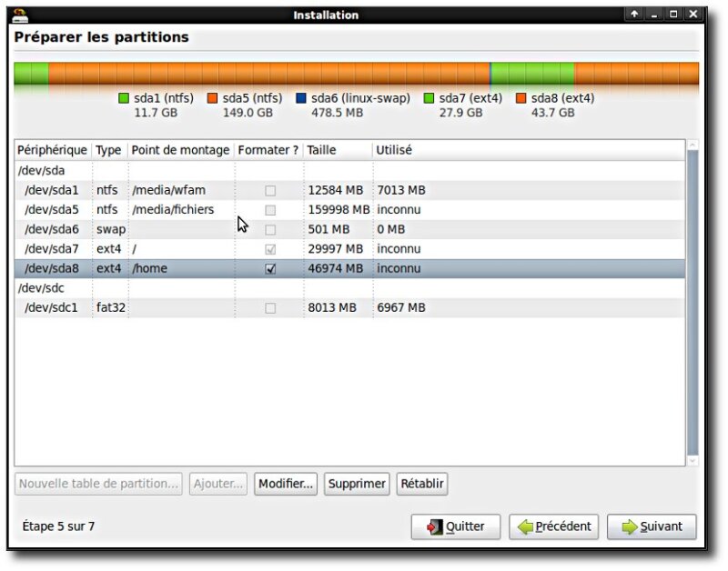Toggle format checkbox for /dev/sda1

[270, 191]
